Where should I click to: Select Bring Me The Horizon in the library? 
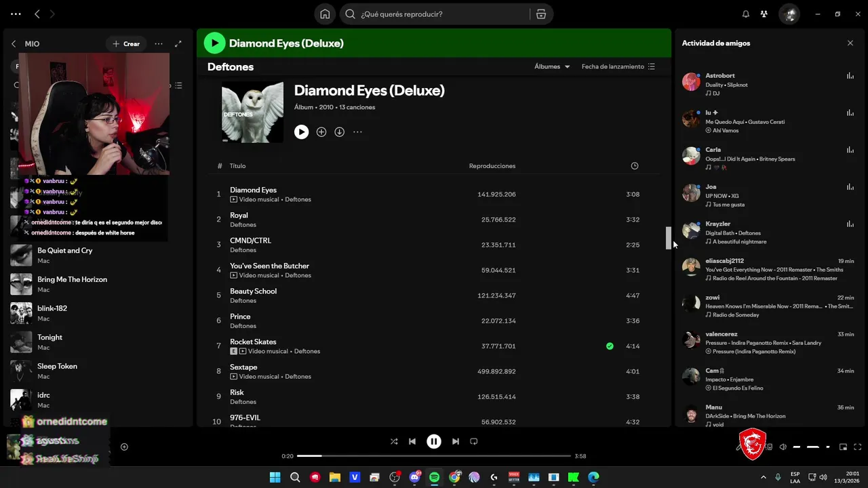pyautogui.click(x=98, y=284)
